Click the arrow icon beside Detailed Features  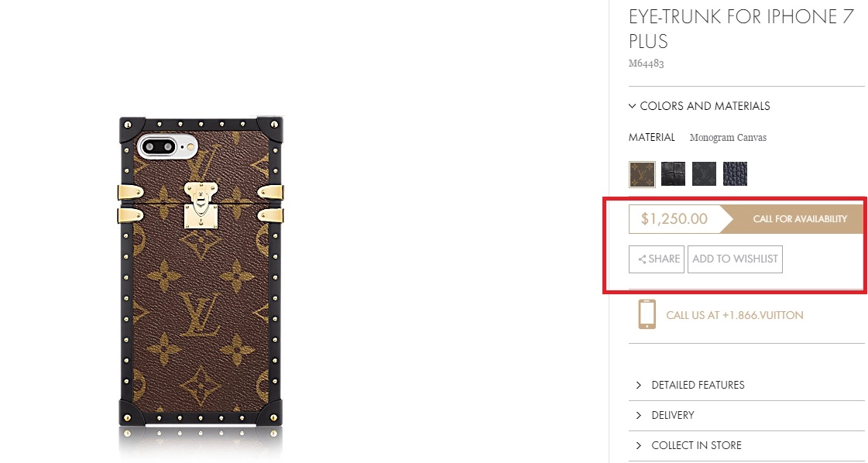(x=639, y=385)
